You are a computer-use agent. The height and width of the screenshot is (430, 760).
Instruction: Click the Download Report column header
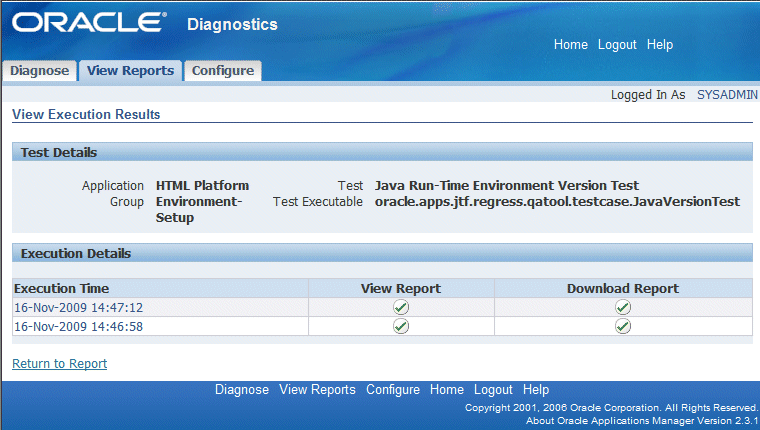(623, 288)
